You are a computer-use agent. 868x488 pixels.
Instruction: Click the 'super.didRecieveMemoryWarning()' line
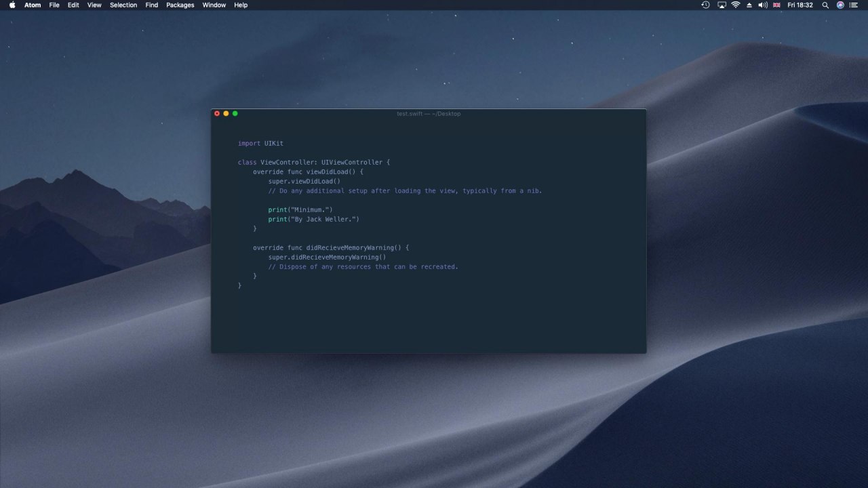[327, 257]
